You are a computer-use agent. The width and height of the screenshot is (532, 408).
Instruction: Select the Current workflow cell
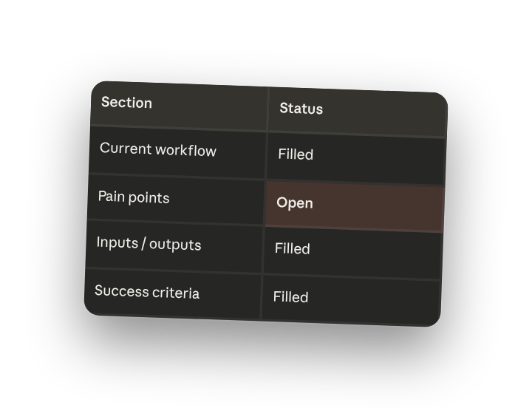click(177, 153)
